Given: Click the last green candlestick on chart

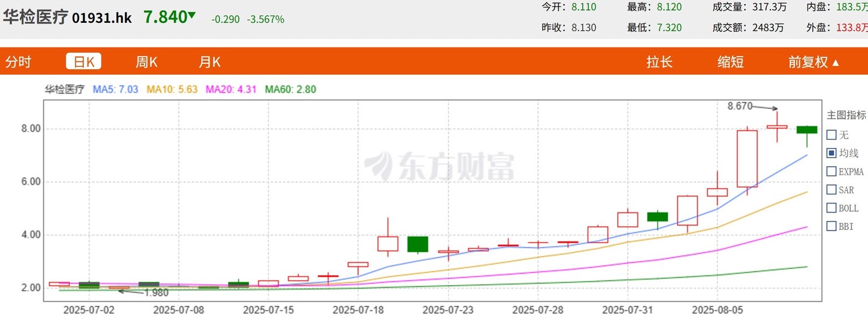Looking at the screenshot, I should coord(807,130).
